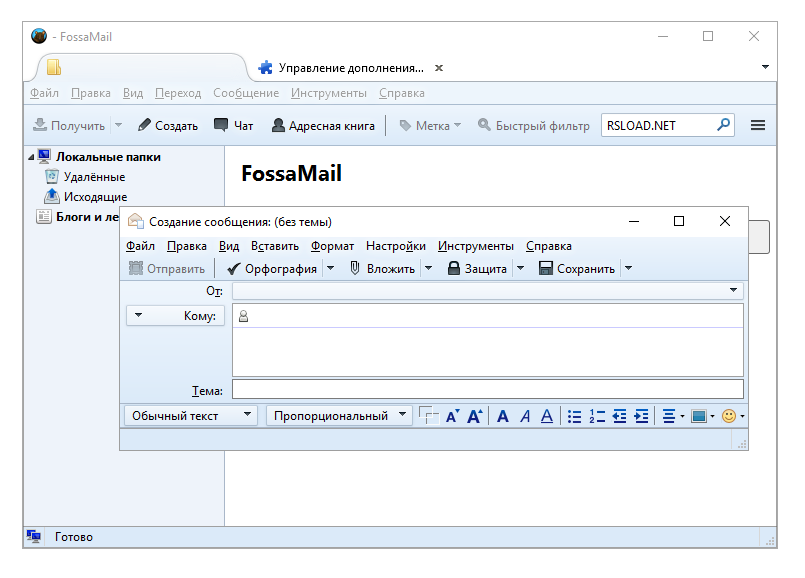This screenshot has height=578, width=805.
Task: Click the Получить mail button
Action: point(69,125)
